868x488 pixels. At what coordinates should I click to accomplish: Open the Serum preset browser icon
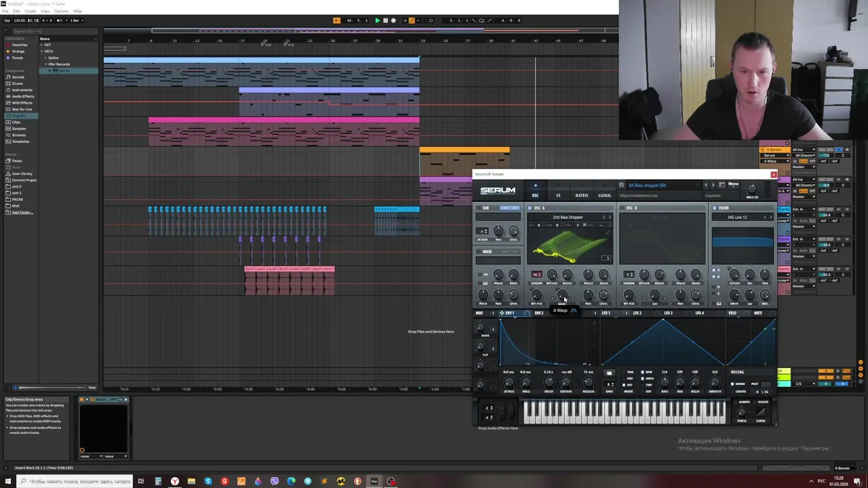pos(722,185)
